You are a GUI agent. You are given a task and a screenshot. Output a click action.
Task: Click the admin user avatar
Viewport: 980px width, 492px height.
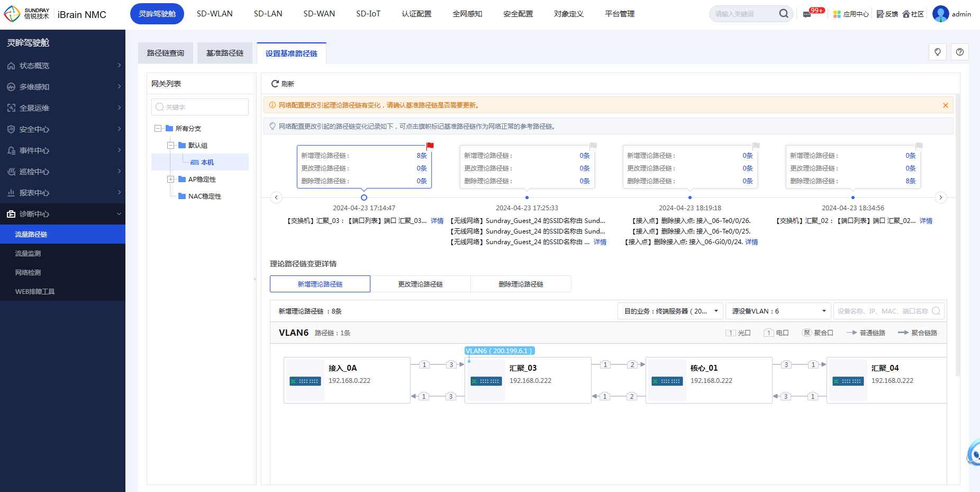(x=940, y=14)
